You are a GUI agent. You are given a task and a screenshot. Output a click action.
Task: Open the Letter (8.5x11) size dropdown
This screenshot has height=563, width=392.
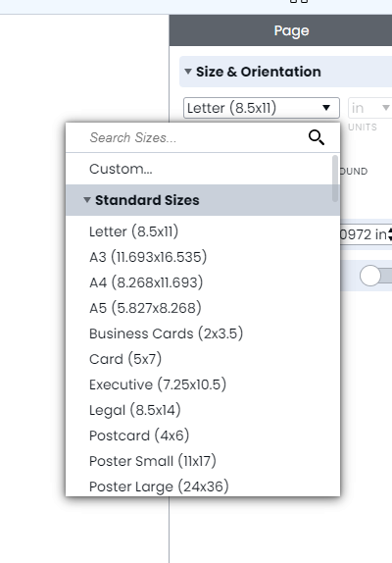coord(262,108)
